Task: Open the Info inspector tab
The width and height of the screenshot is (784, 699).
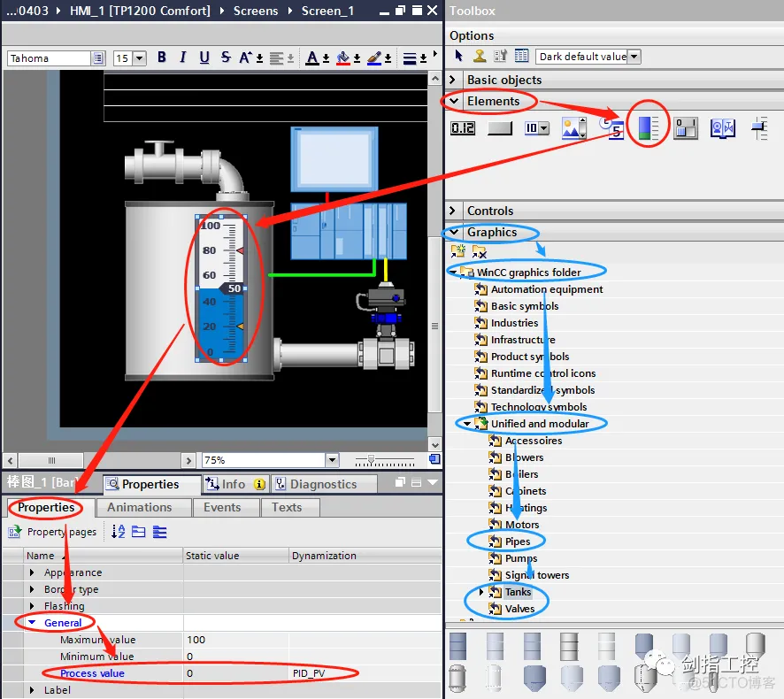Action: 235,484
